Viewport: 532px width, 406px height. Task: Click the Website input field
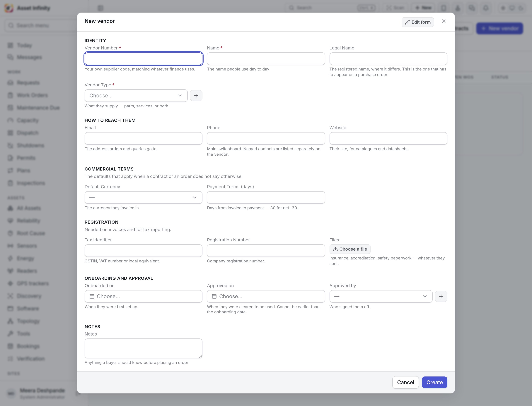click(388, 138)
